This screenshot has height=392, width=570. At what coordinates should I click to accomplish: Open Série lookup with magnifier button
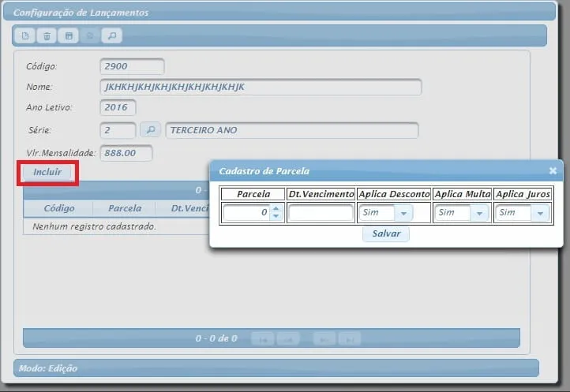pyautogui.click(x=151, y=129)
